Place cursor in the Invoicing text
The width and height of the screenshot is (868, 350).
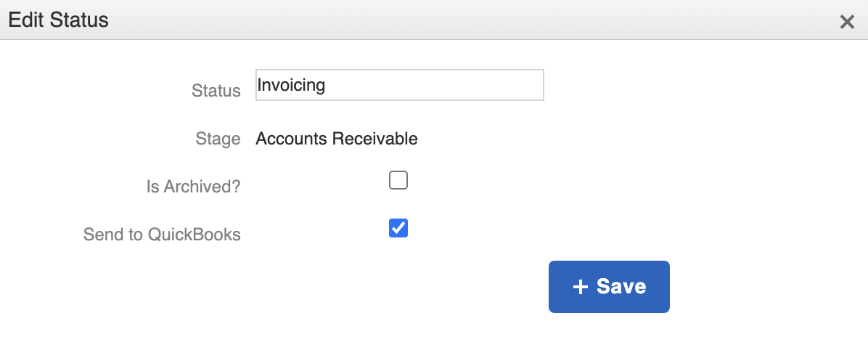292,85
